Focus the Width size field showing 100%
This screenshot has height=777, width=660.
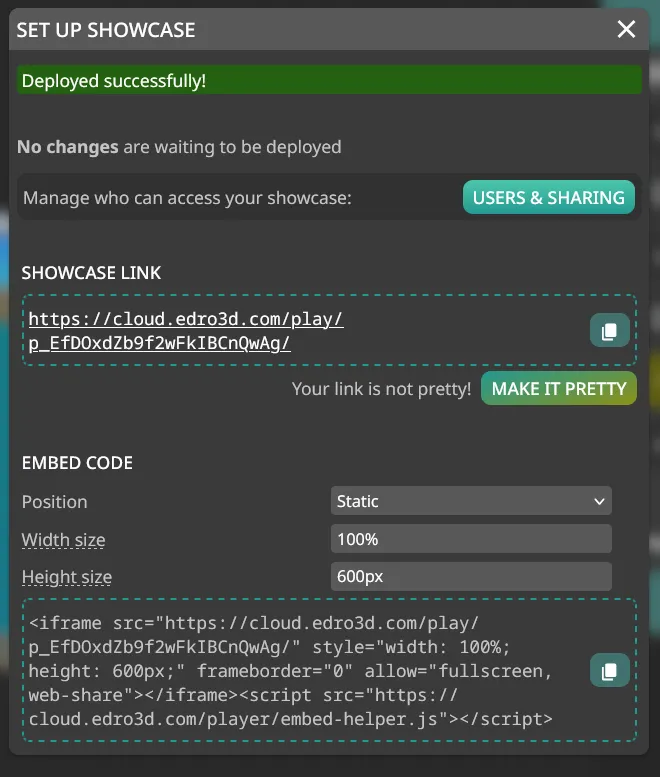471,539
